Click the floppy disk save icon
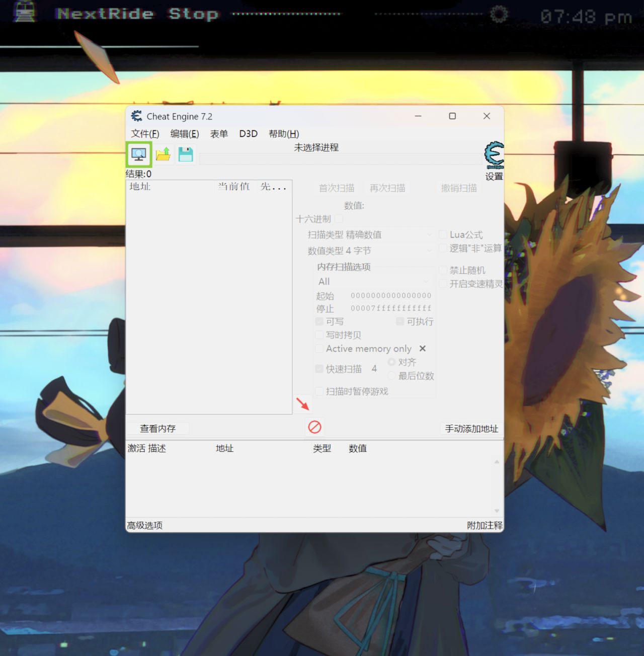 click(186, 154)
